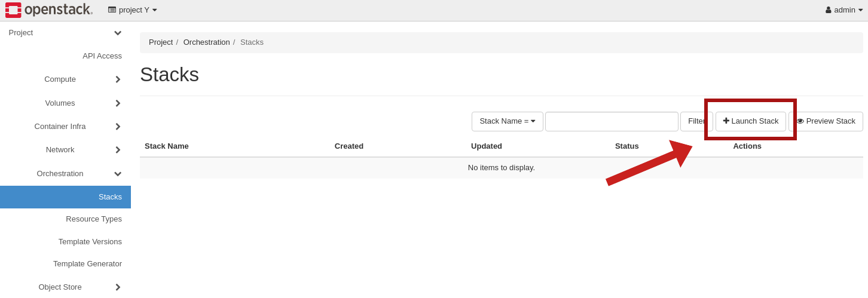Go to Template Versions
This screenshot has height=298, width=868.
tap(90, 241)
